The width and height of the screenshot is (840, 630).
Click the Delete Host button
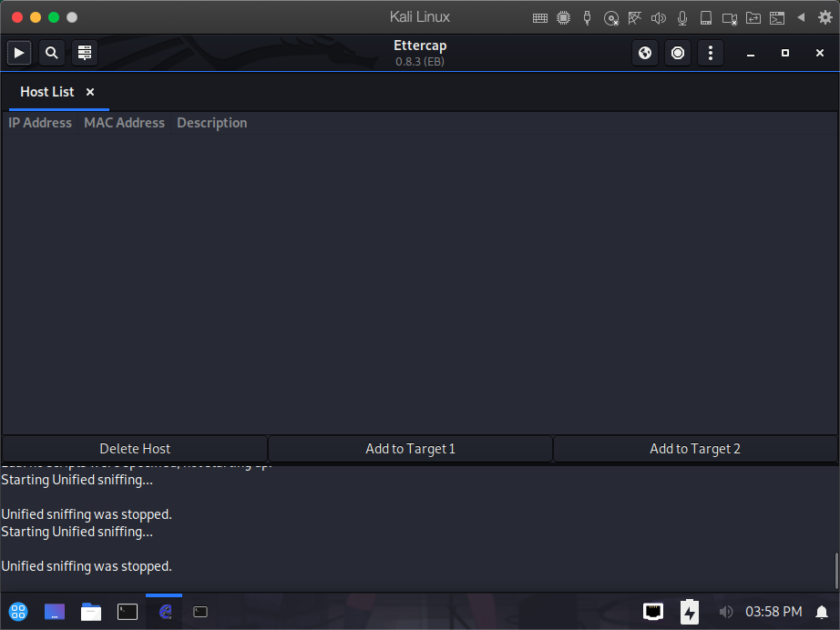135,449
